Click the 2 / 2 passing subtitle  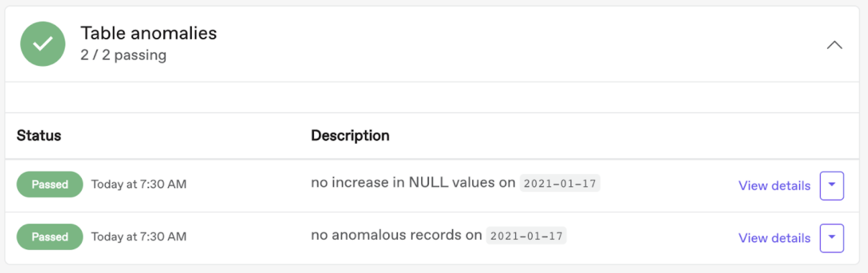click(124, 55)
